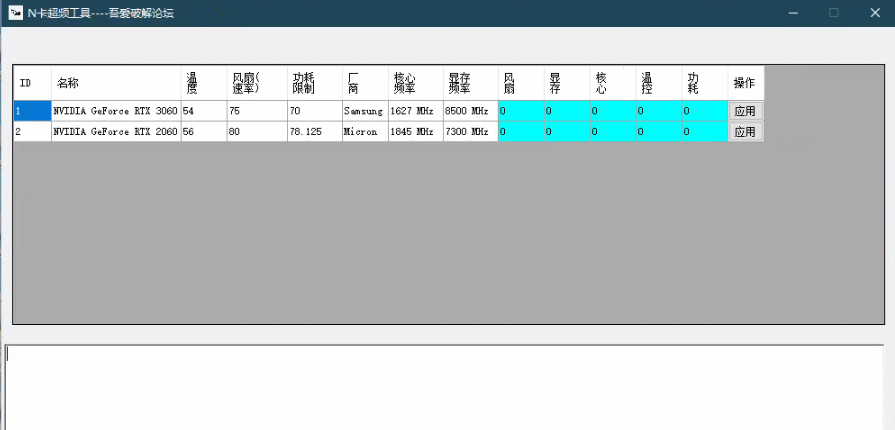895x430 pixels.
Task: Click the 厂商 column header
Action: tap(365, 83)
